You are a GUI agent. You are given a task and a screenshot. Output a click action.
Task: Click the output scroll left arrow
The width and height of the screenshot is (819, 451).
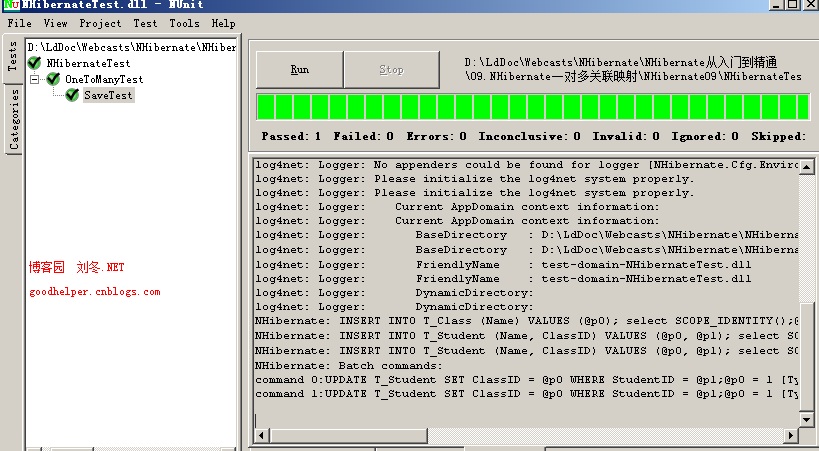pyautogui.click(x=262, y=435)
